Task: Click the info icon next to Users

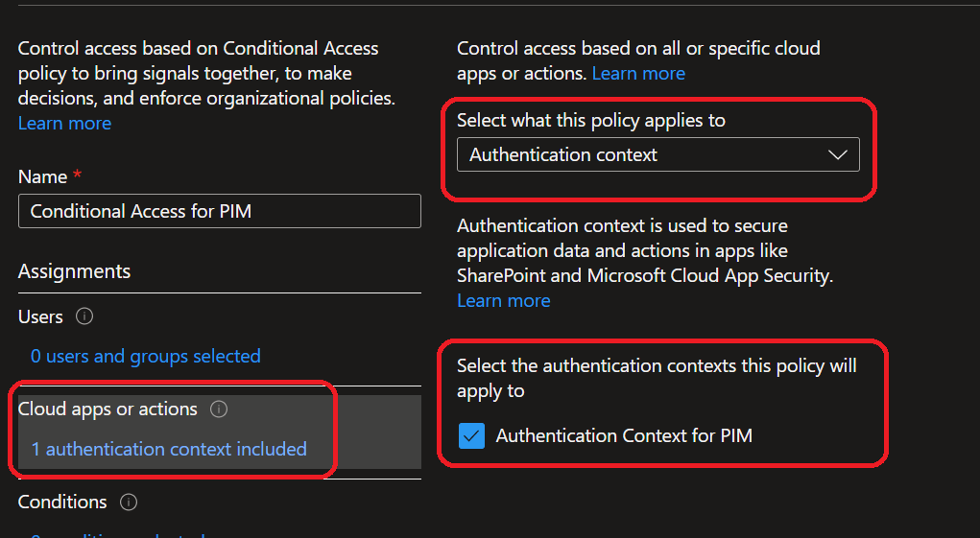Action: 84,316
